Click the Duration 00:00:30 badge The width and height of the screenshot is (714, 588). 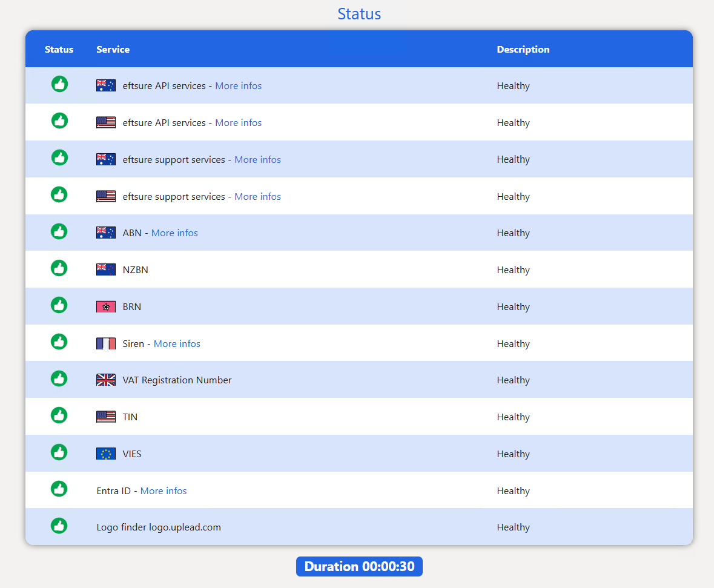[359, 566]
